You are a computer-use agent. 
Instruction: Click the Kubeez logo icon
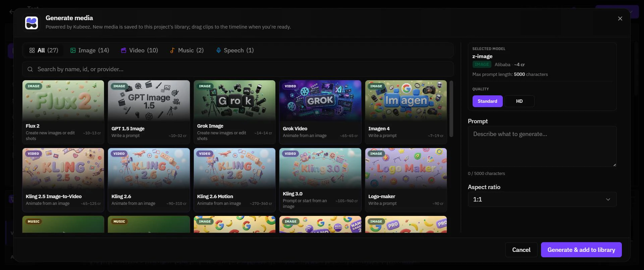point(32,23)
